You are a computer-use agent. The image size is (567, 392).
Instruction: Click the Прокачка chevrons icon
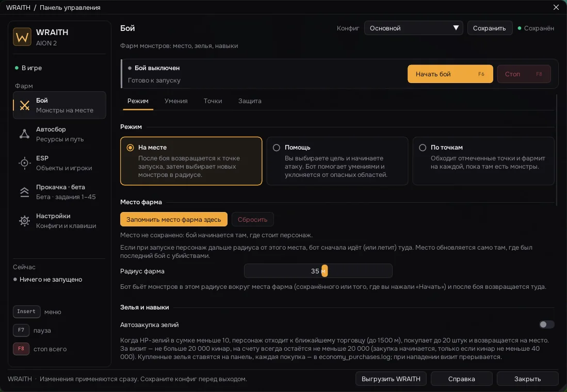point(25,192)
